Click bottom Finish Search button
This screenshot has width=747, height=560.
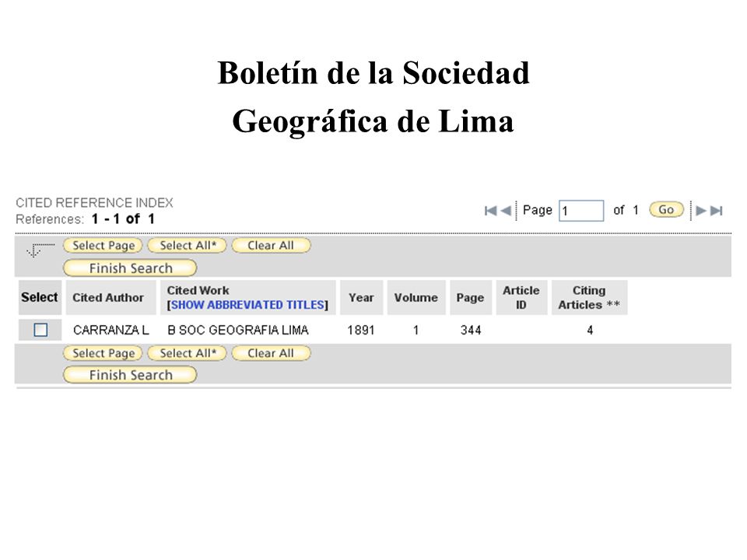[130, 375]
